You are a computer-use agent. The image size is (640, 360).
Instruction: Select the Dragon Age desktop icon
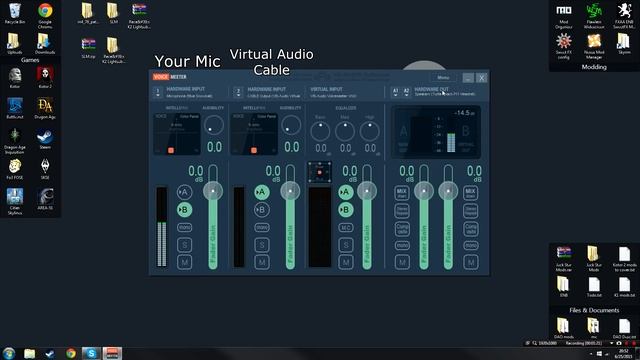[x=45, y=108]
